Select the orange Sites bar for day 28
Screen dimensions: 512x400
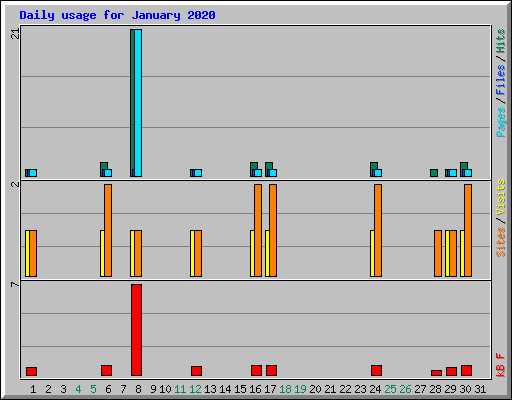[x=438, y=253]
